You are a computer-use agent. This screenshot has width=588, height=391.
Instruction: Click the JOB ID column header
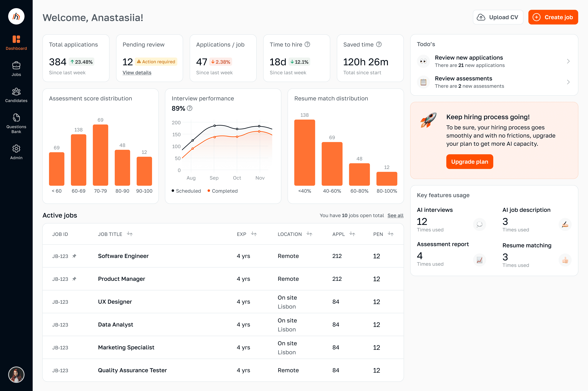[x=60, y=234]
